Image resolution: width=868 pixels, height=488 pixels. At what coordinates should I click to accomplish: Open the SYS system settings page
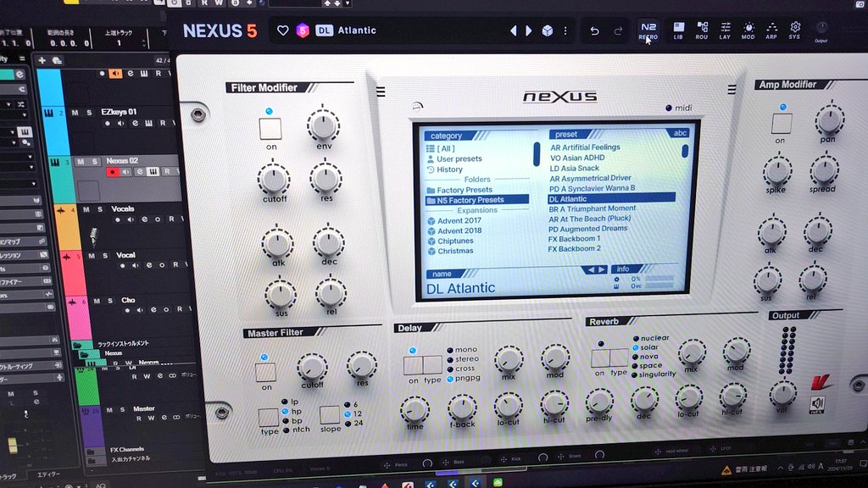[795, 31]
